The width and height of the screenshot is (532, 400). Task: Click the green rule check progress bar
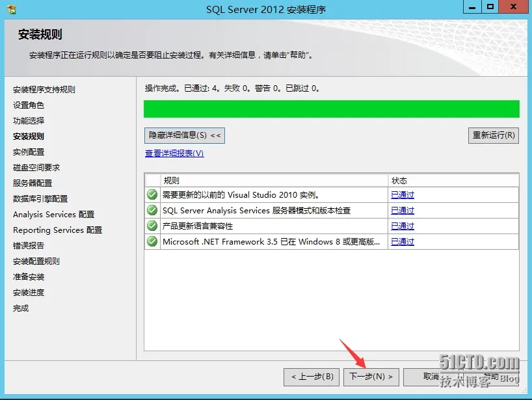coord(332,109)
